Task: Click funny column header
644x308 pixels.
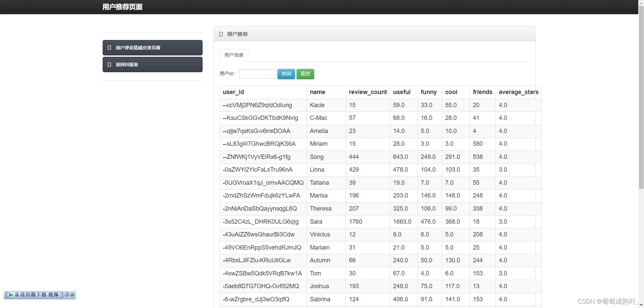Action: 429,92
